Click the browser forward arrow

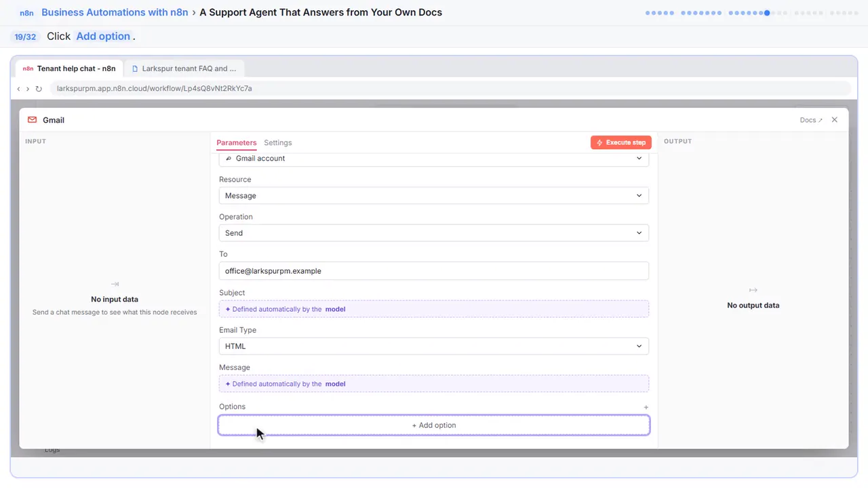[28, 89]
